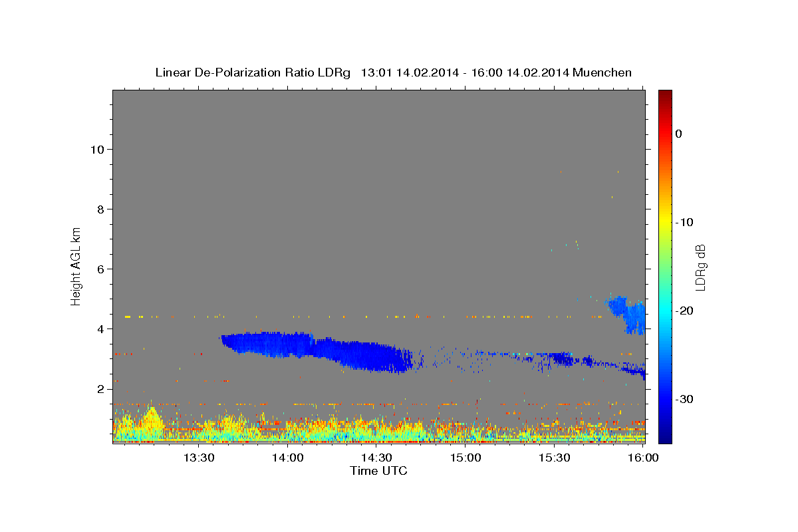Click the 13:30 time tick label
Viewport: 798px width, 532px height.
click(199, 458)
